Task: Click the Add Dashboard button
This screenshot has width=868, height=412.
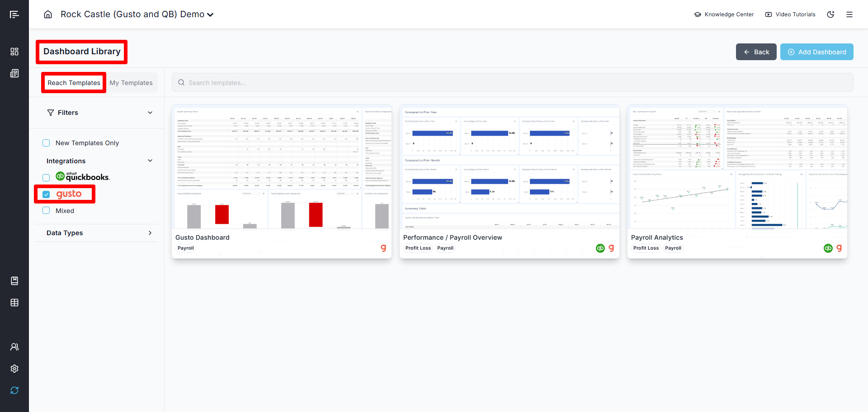Action: (x=816, y=52)
